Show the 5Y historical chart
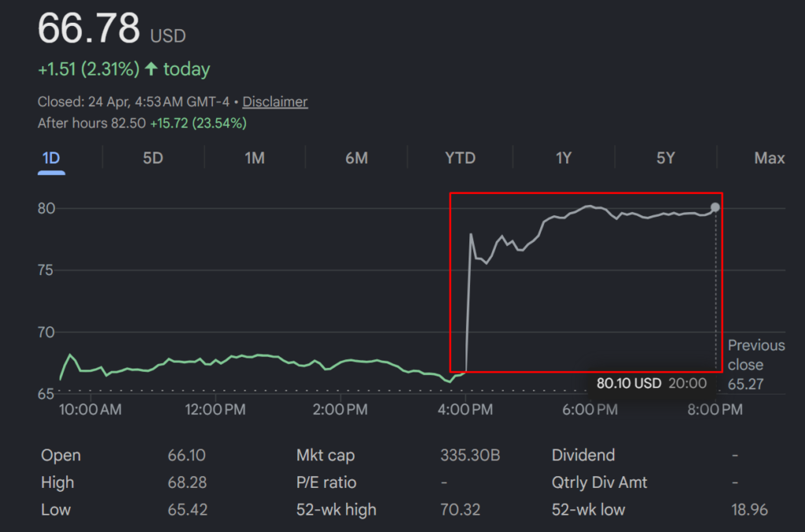Image resolution: width=805 pixels, height=532 pixels. [x=666, y=158]
